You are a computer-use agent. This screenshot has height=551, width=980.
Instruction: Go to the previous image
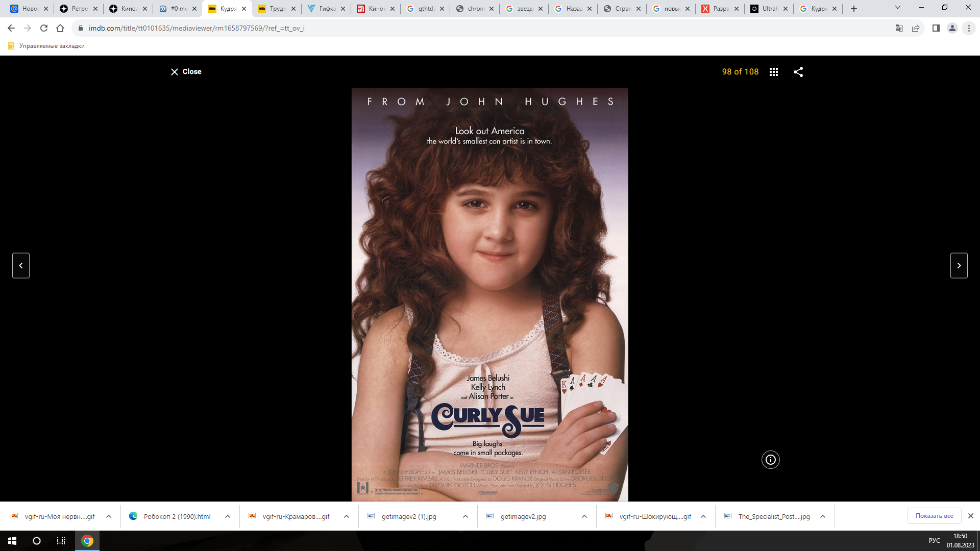pyautogui.click(x=21, y=265)
